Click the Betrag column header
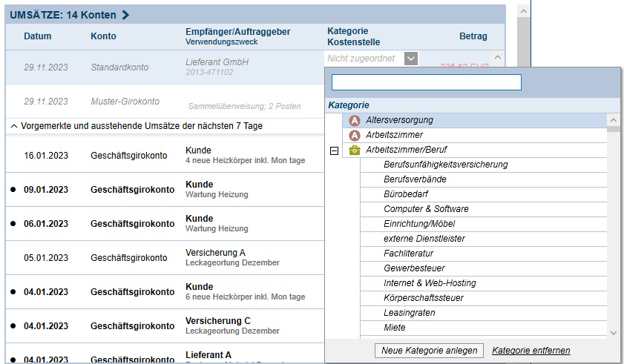 473,36
